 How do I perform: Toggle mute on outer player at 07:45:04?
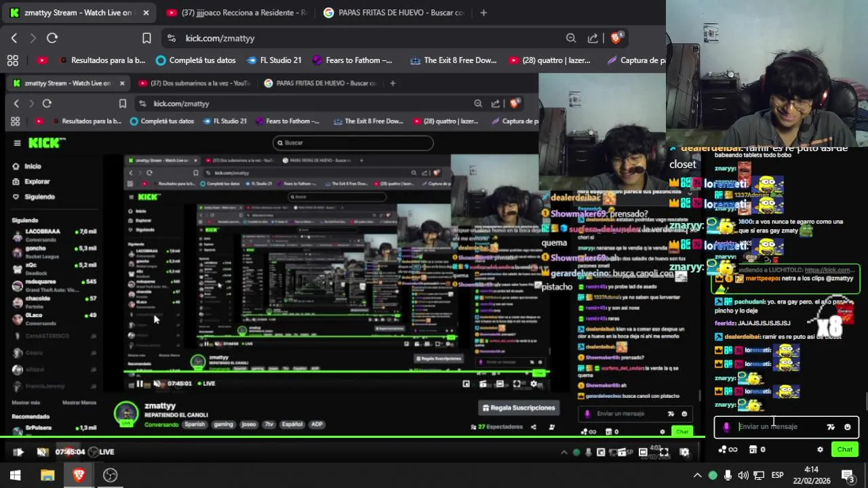click(42, 452)
